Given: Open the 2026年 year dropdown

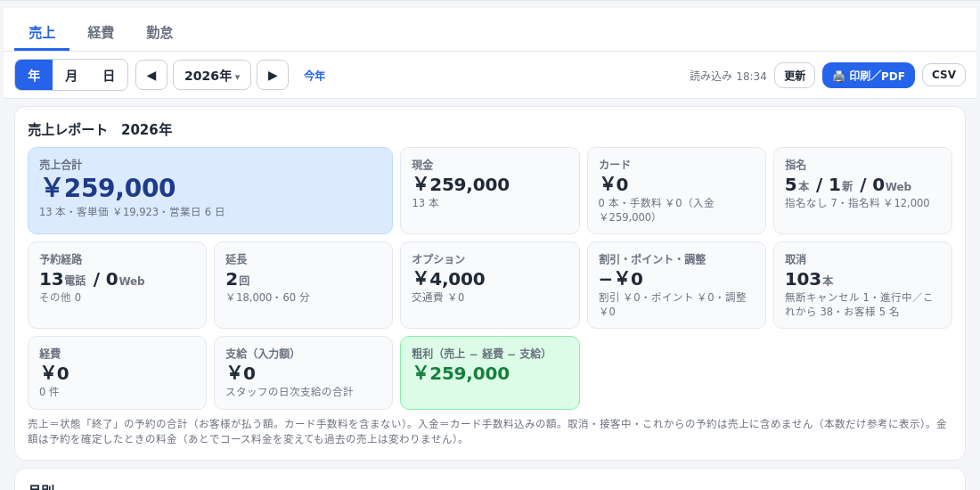Looking at the screenshot, I should click(212, 76).
